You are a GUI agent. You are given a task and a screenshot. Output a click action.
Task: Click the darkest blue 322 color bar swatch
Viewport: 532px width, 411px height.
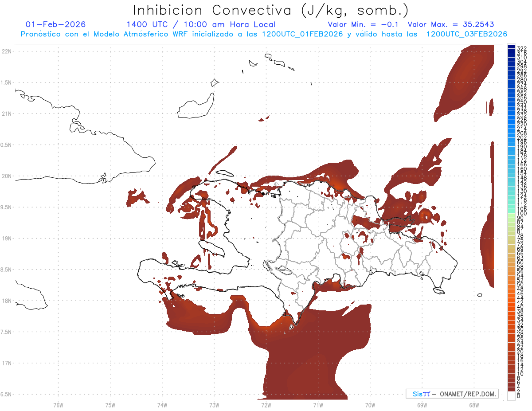tap(512, 47)
